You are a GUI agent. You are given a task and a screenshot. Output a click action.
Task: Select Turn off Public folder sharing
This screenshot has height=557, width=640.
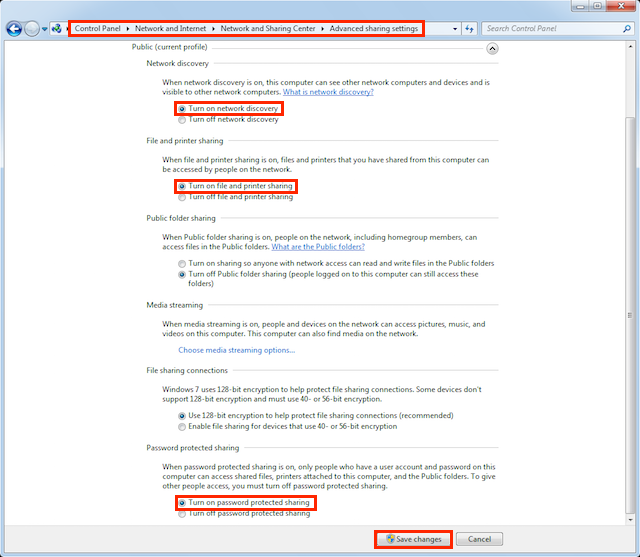click(x=328, y=279)
